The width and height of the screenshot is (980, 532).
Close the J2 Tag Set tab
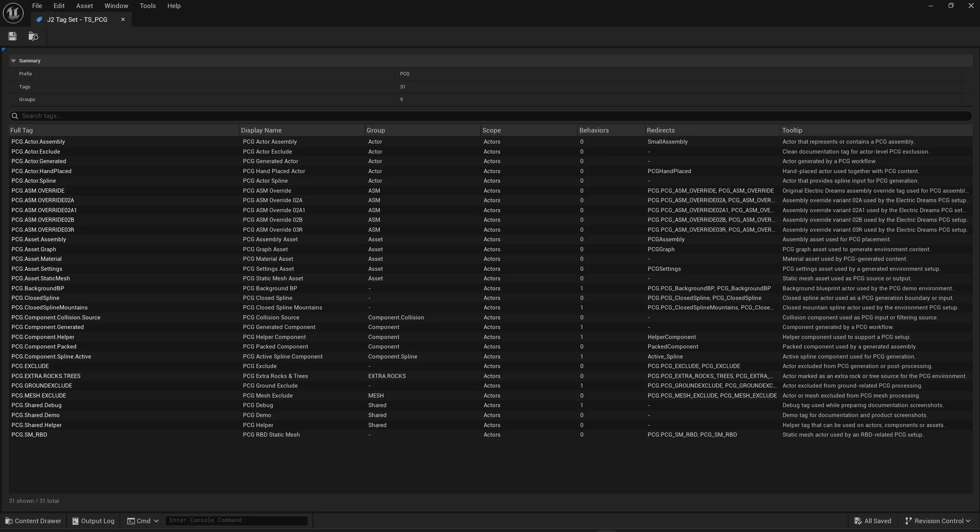[123, 20]
